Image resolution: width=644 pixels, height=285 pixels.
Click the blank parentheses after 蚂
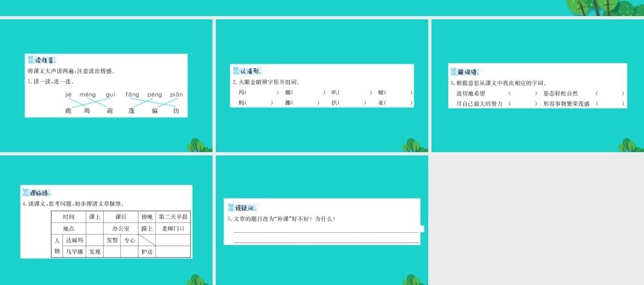(259, 103)
